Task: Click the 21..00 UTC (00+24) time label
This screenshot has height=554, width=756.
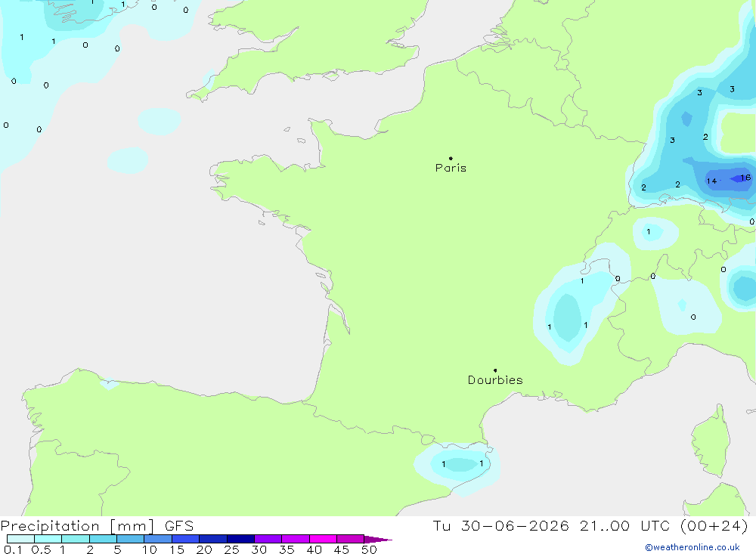Action: (x=664, y=525)
